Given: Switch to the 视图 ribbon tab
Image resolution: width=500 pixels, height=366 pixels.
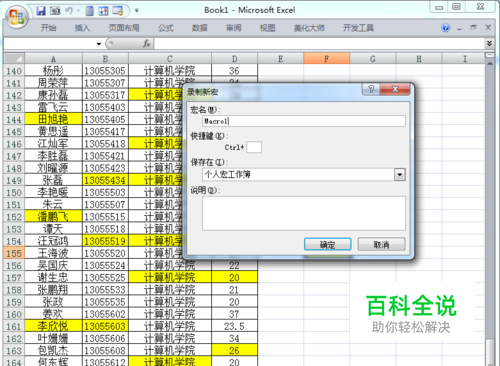Looking at the screenshot, I should click(268, 28).
